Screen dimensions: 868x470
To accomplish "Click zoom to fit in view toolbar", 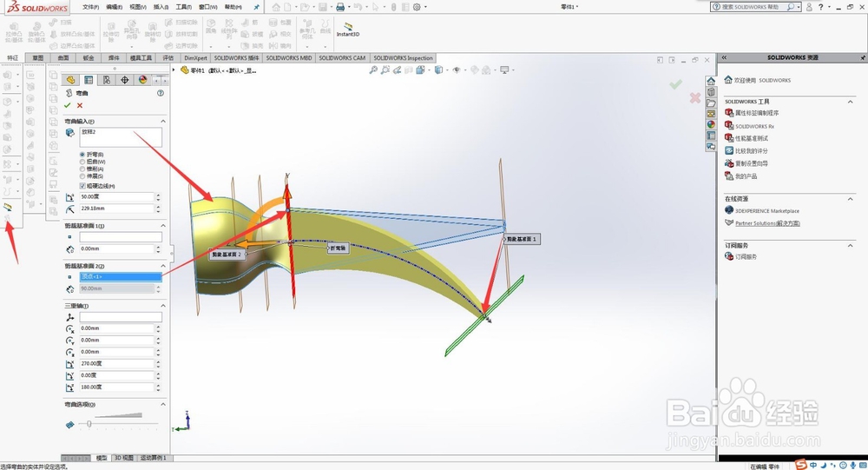I will 373,70.
